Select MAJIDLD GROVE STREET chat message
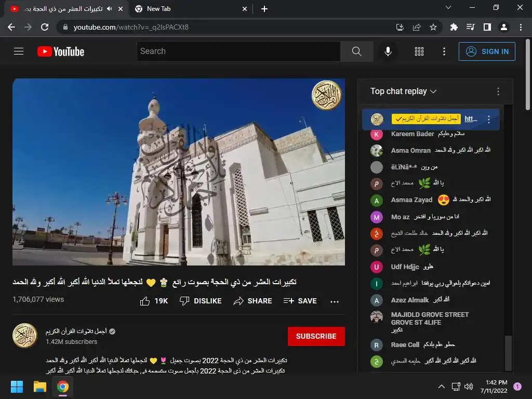The image size is (532, 399). [431, 322]
